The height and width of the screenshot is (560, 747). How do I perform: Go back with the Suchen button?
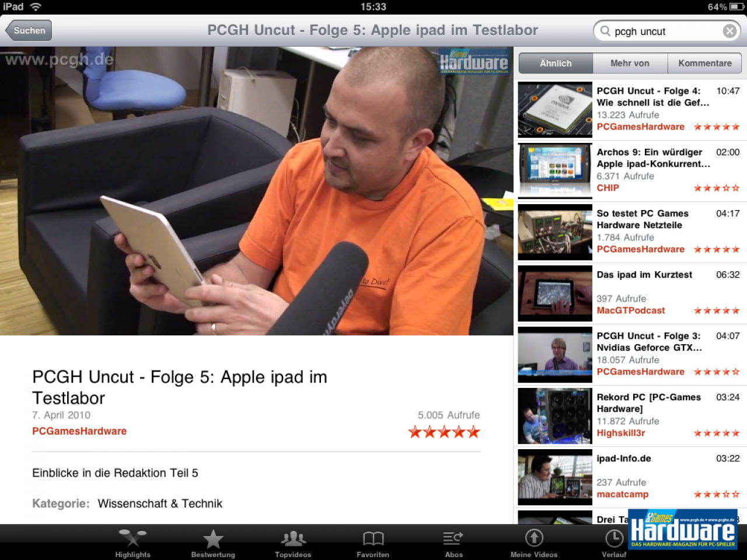point(29,30)
